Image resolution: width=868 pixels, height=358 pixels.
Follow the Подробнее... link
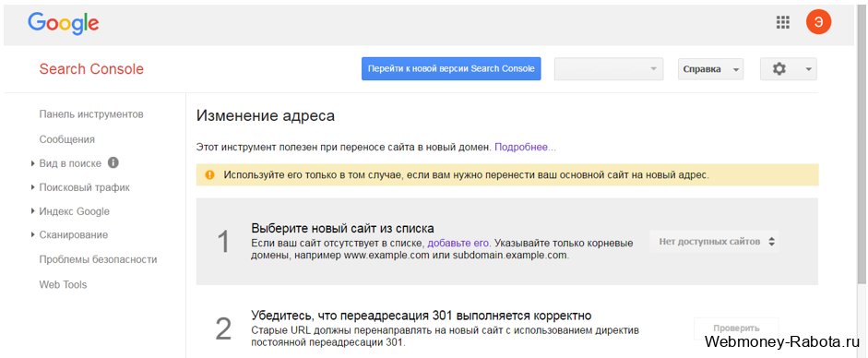coord(526,148)
